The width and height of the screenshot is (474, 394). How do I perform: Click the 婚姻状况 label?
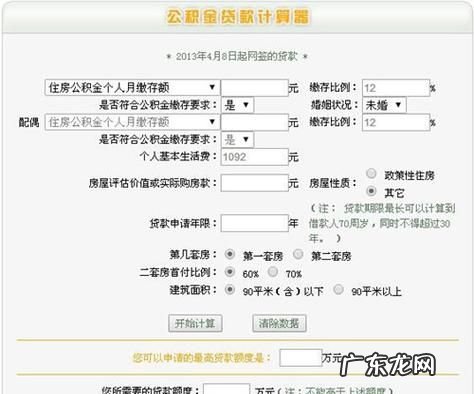point(334,105)
